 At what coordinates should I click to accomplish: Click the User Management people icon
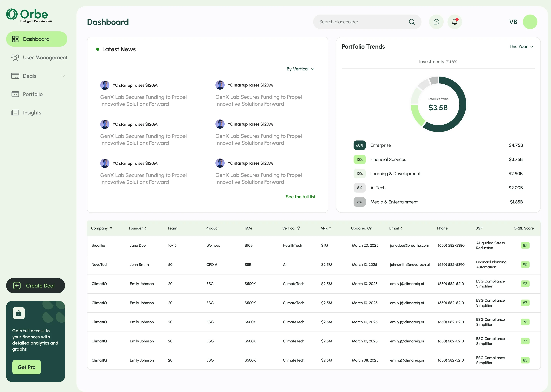[15, 57]
